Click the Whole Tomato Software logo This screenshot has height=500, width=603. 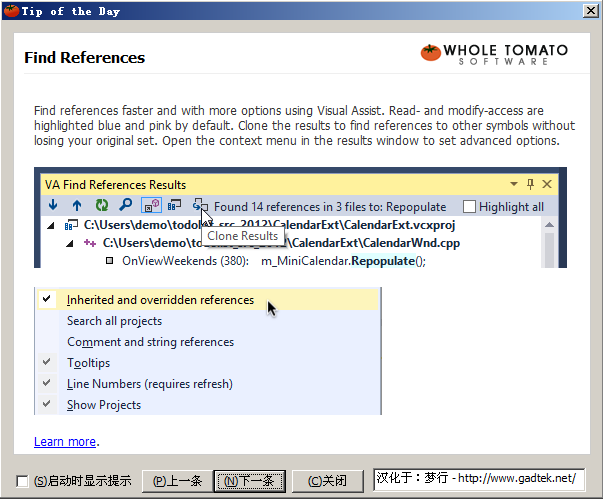coord(494,54)
